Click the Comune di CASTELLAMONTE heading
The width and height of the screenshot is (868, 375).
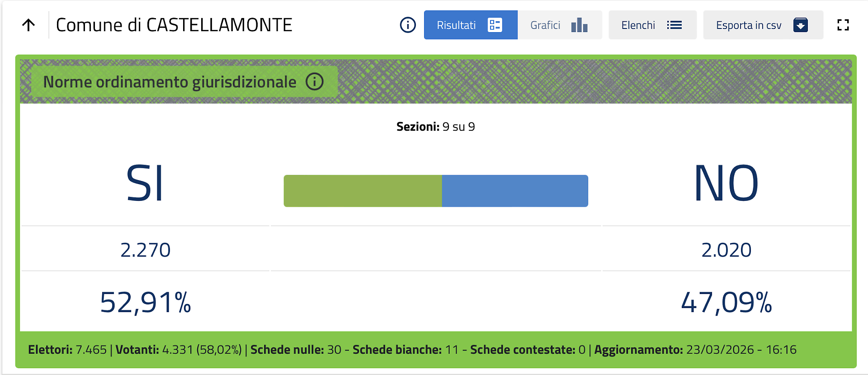174,25
